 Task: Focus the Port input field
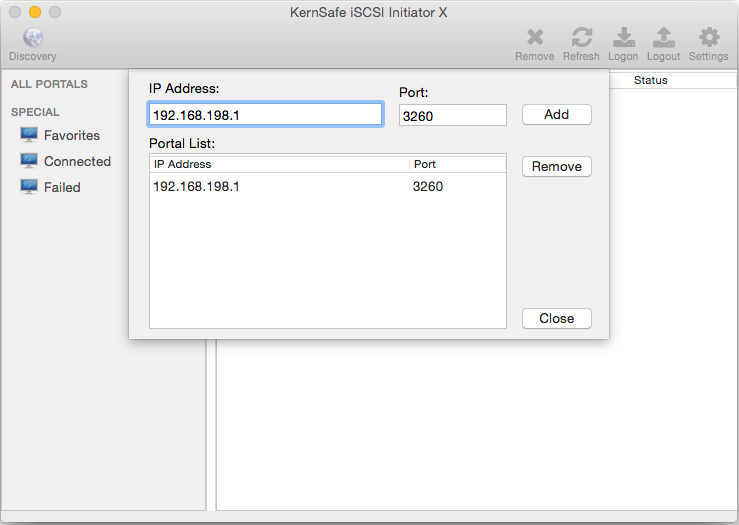pos(452,115)
